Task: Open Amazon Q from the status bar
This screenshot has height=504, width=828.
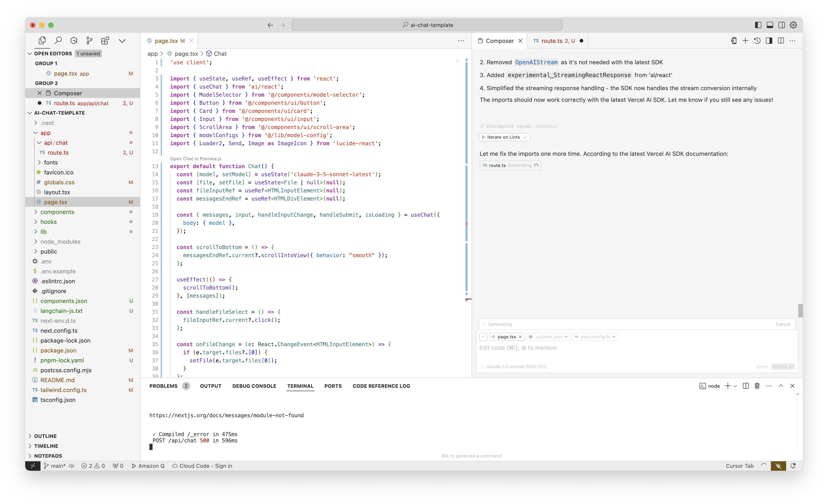Action: [148, 466]
